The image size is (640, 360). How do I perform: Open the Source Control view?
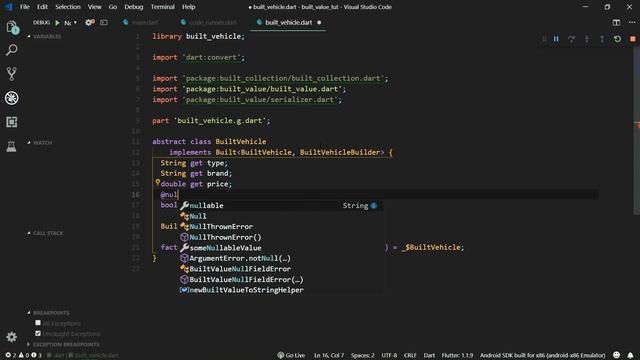12,74
